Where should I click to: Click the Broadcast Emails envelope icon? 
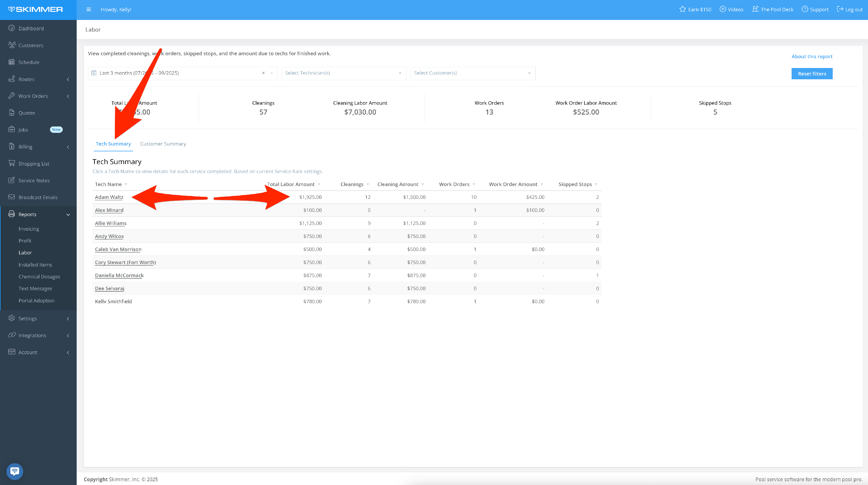click(x=12, y=197)
